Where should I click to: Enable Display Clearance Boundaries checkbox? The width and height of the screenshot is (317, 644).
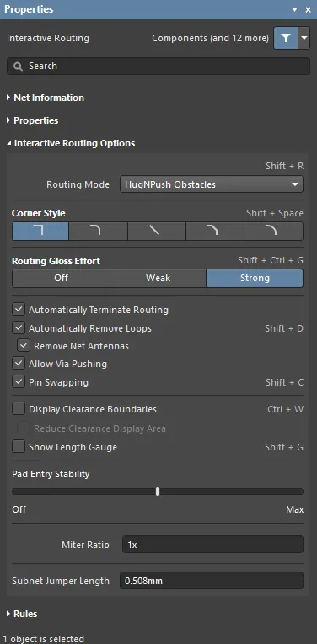(19, 409)
